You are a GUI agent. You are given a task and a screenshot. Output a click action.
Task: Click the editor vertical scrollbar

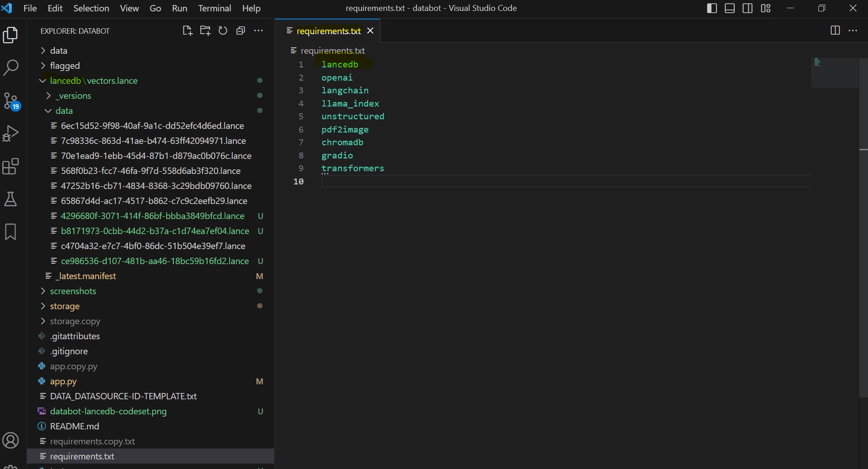863,228
